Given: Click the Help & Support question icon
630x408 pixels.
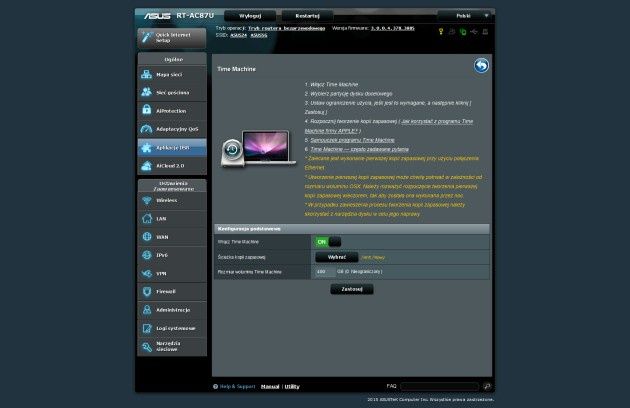Looking at the screenshot, I should tap(215, 386).
